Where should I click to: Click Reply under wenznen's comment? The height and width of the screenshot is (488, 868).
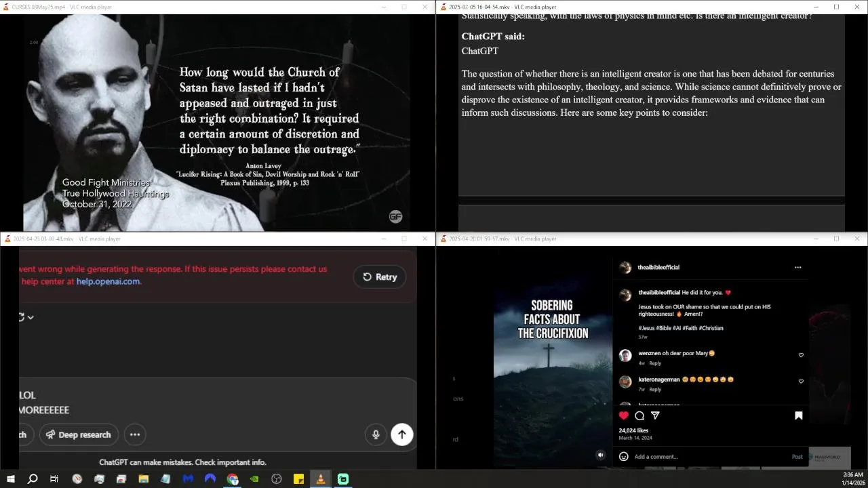tap(655, 363)
